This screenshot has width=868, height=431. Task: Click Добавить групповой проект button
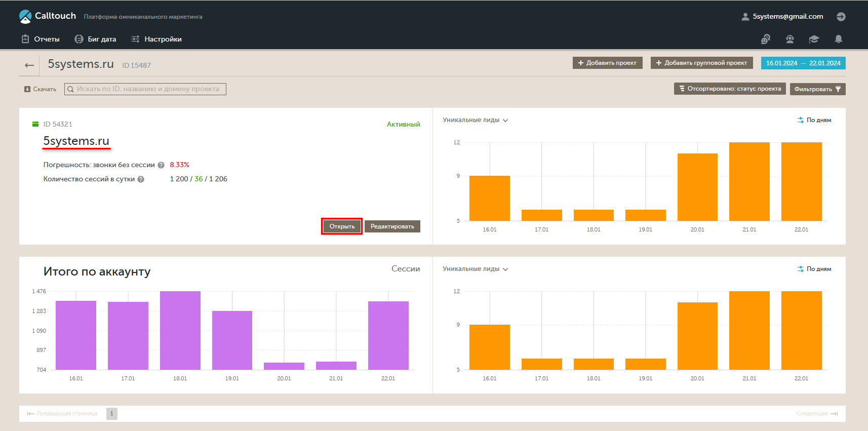coord(701,63)
